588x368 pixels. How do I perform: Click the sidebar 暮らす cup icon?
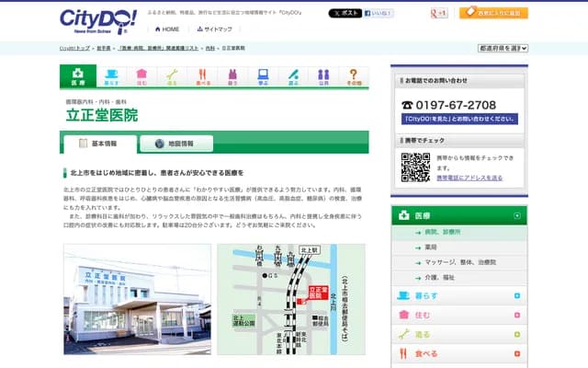403,295
